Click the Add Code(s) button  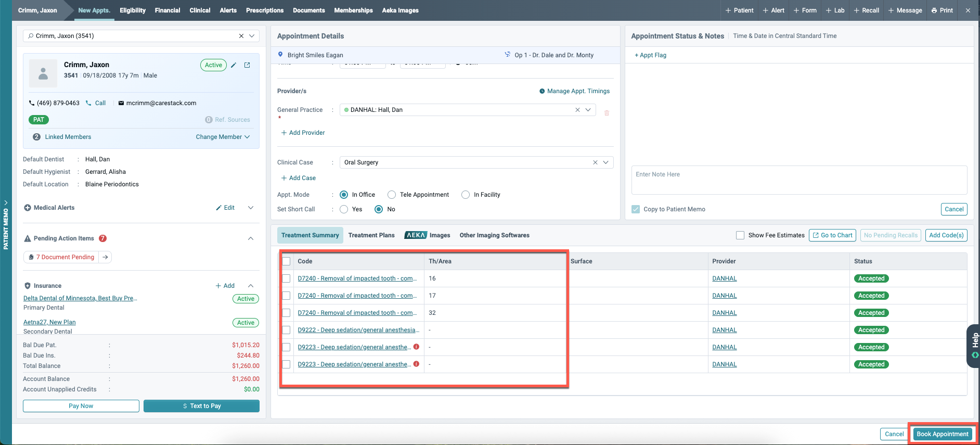click(x=946, y=235)
